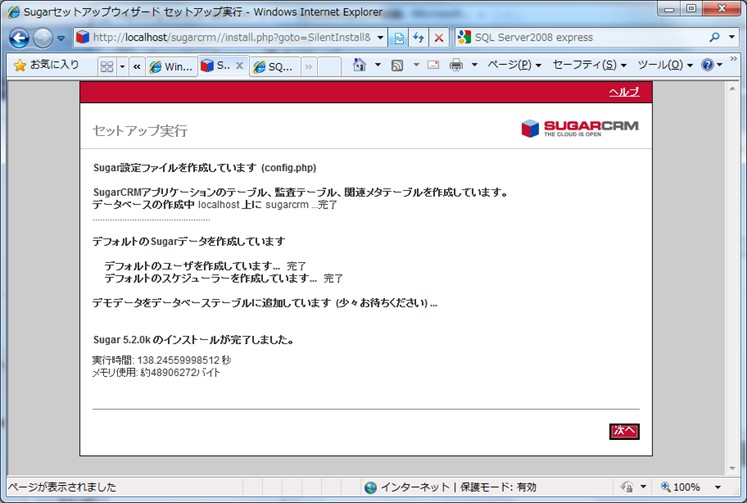The image size is (747, 503).
Task: Expand the feeds dropdown arrow
Action: 416,65
